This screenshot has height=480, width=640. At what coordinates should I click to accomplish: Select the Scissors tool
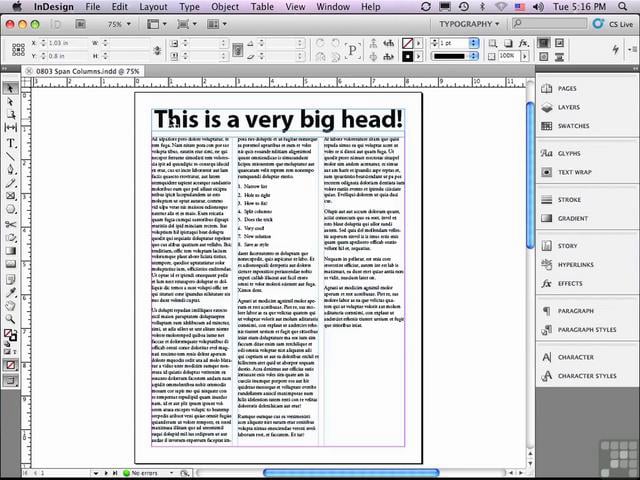click(10, 224)
